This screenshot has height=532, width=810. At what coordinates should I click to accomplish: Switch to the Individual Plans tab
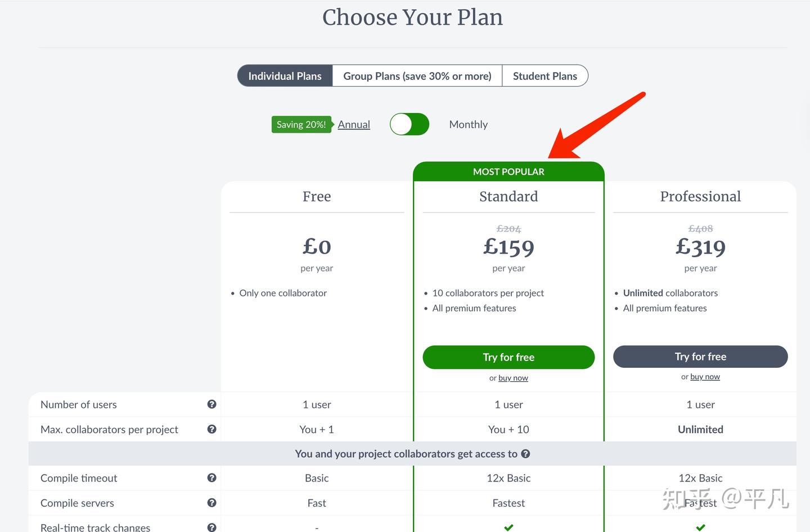pos(285,76)
